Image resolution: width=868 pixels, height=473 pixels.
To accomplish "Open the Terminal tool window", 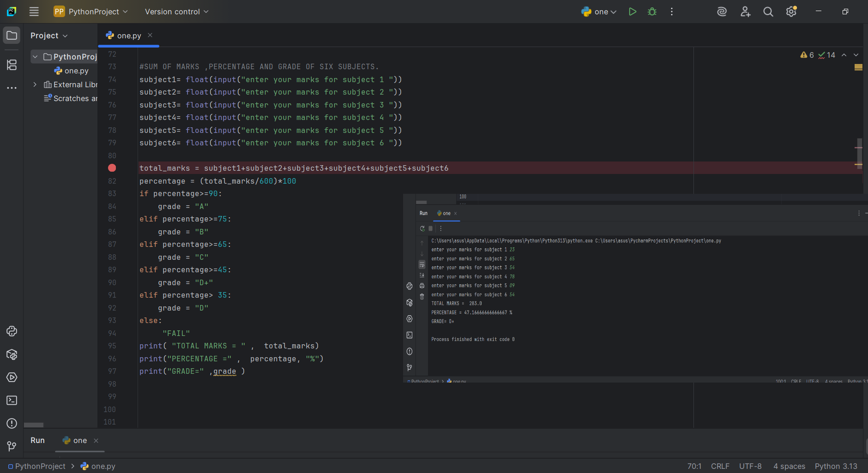I will (x=12, y=400).
